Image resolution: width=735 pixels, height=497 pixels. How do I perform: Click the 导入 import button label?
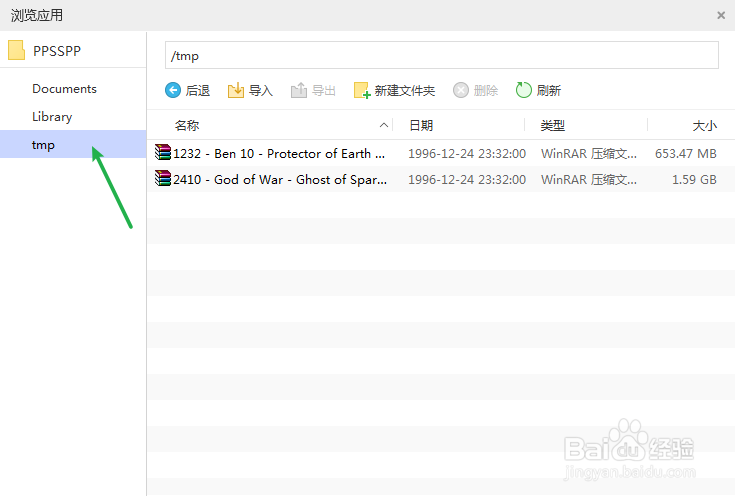pos(261,90)
